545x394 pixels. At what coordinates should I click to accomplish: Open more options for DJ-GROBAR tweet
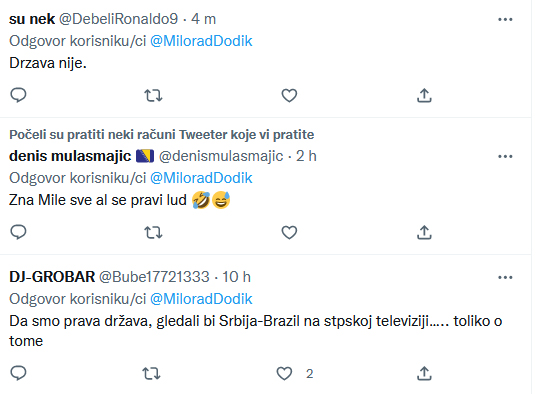(x=505, y=277)
